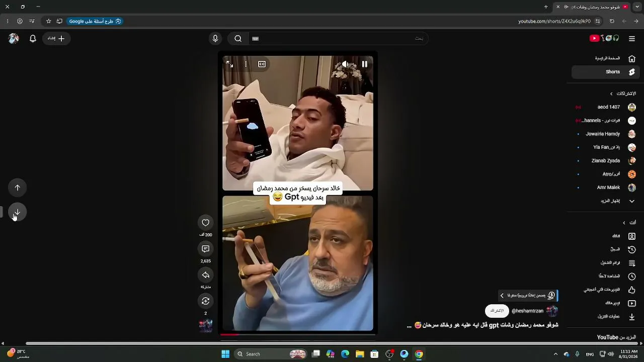Viewport: 644px width, 362px height.
Task: Click the address bar URL youtube.com/shorts
Action: (554, 21)
